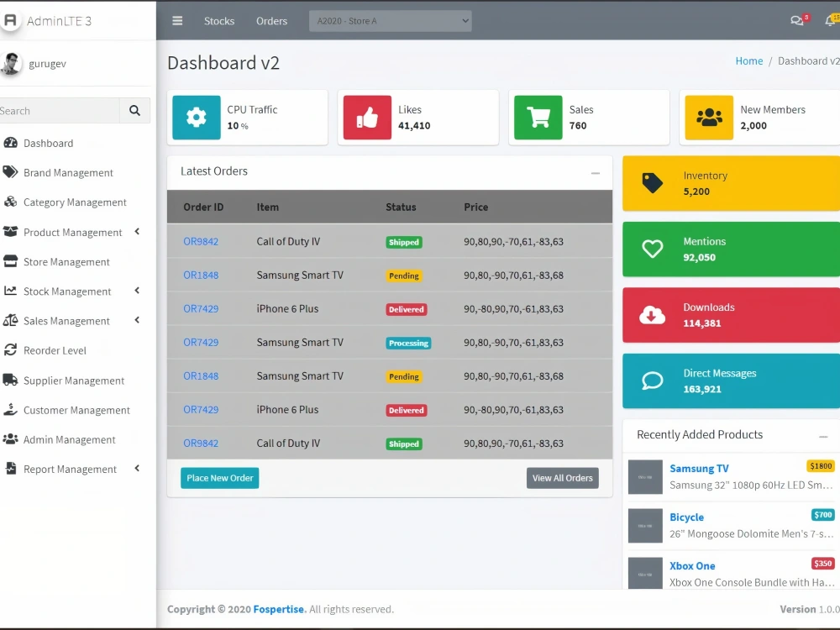Click the Likes thumbs-up icon
Viewport: 840px width, 630px height.
point(366,118)
